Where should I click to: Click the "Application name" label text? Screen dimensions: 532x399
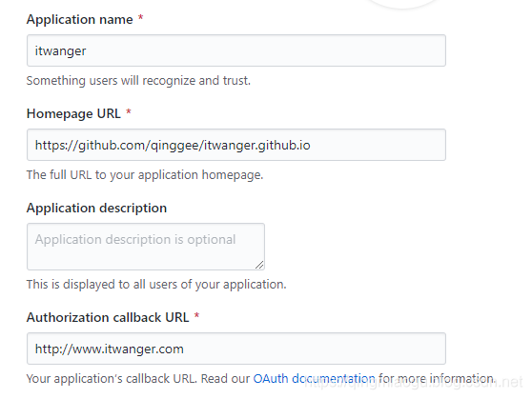(80, 19)
